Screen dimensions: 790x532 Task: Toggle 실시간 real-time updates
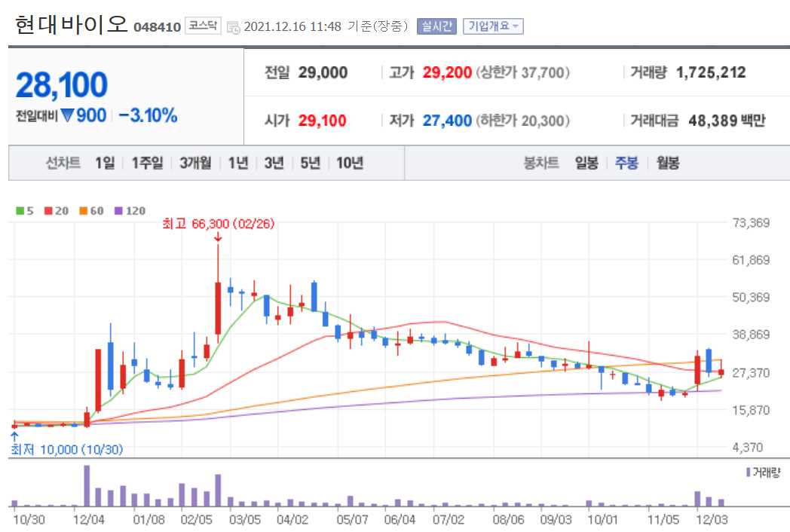point(438,25)
